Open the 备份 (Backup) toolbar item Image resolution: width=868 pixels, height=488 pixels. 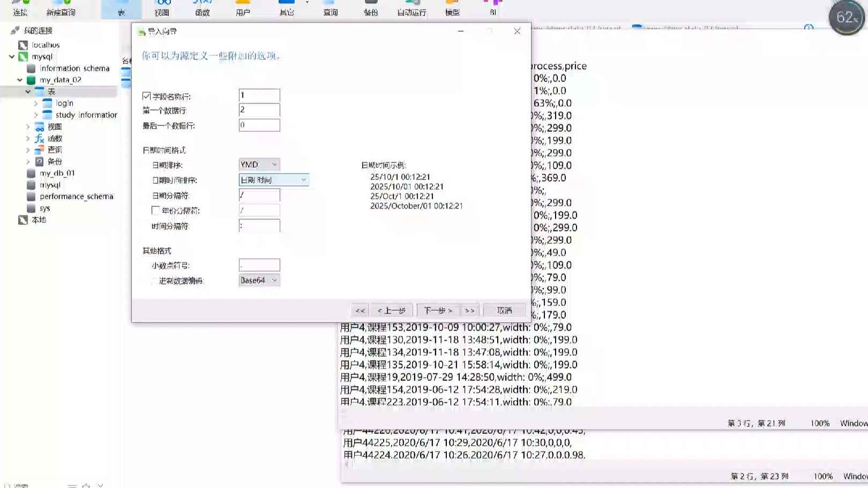coord(371,8)
